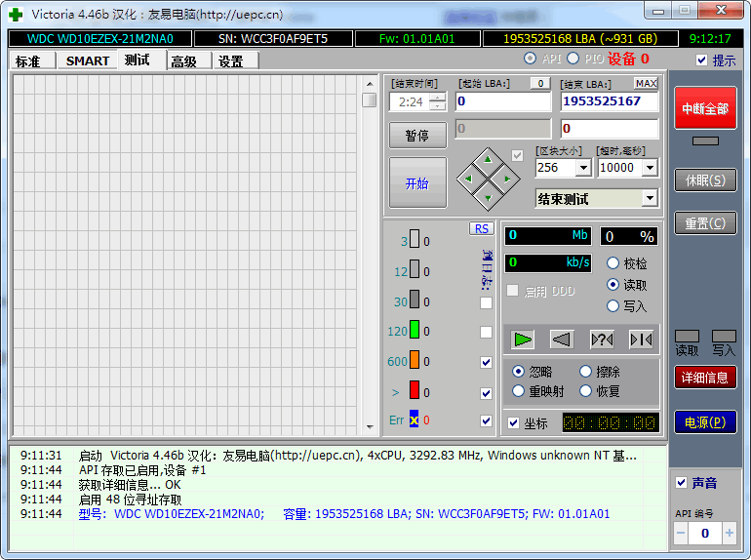Click the scan grid scrollbar down arrow
This screenshot has height=560, width=751.
coord(370,426)
